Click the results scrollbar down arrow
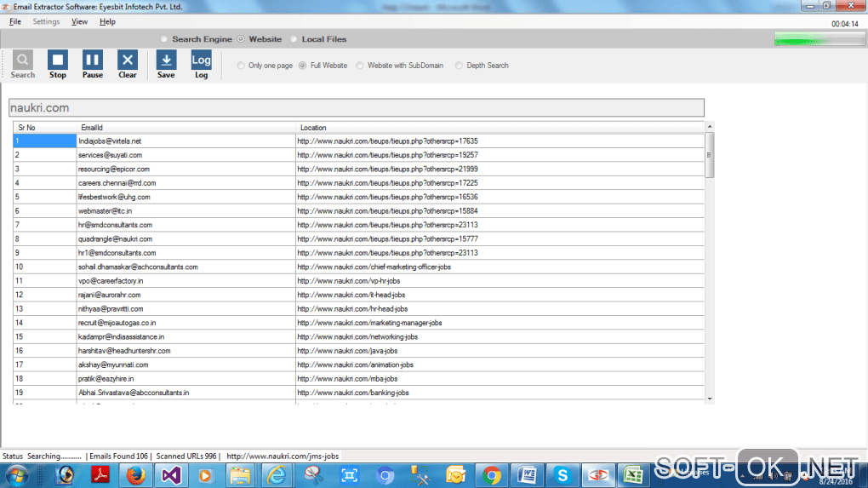 point(710,399)
